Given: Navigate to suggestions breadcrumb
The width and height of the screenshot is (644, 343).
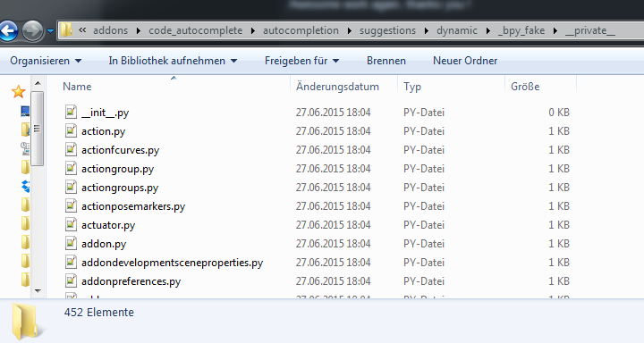Looking at the screenshot, I should tap(387, 30).
